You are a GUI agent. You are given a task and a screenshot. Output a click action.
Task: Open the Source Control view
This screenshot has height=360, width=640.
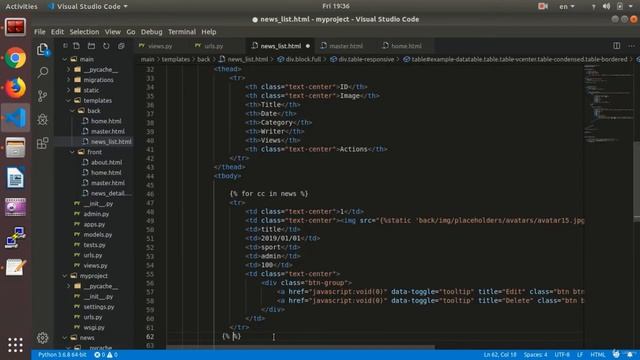pos(42,96)
